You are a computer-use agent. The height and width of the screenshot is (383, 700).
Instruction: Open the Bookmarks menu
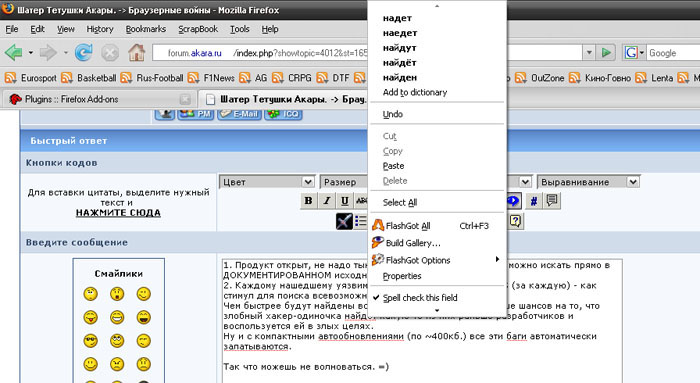click(x=146, y=29)
